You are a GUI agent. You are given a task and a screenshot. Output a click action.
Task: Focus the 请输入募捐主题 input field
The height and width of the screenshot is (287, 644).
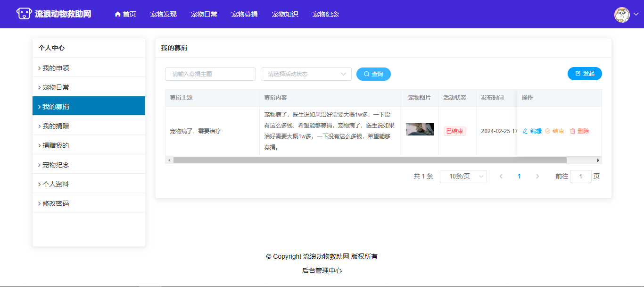(x=210, y=74)
